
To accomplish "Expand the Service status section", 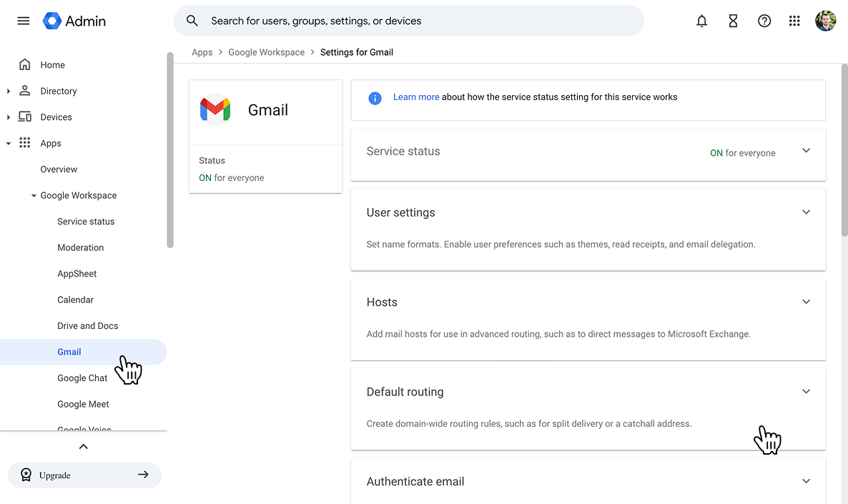I will 806,150.
